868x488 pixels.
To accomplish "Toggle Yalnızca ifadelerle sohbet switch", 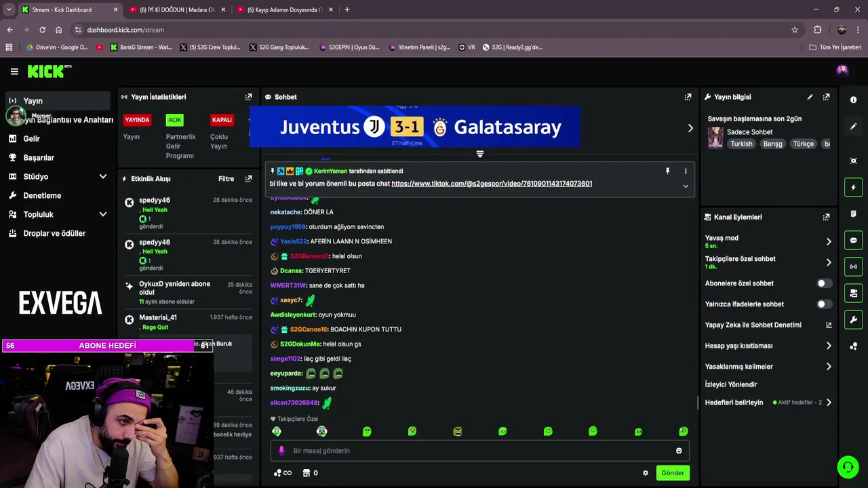I will pos(823,304).
